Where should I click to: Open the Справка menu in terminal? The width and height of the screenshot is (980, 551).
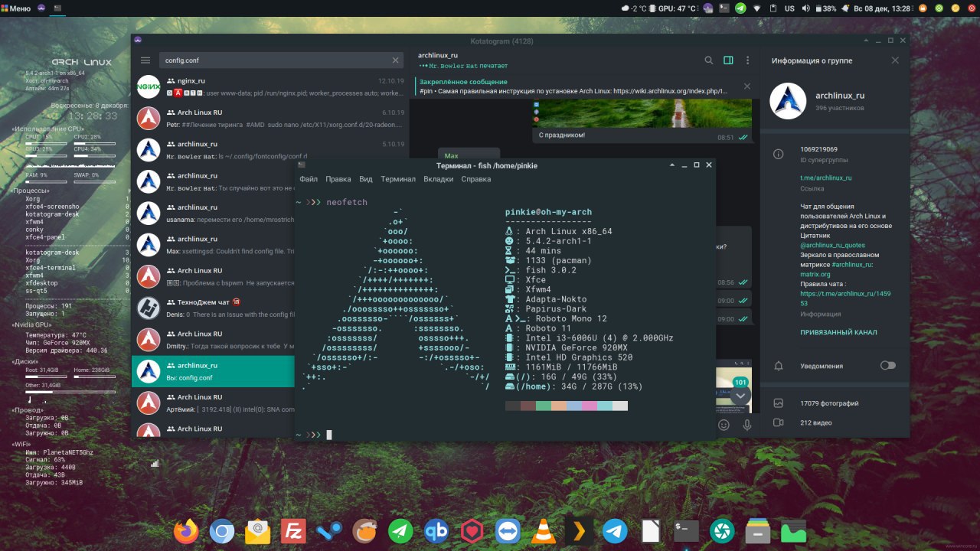[x=476, y=179]
